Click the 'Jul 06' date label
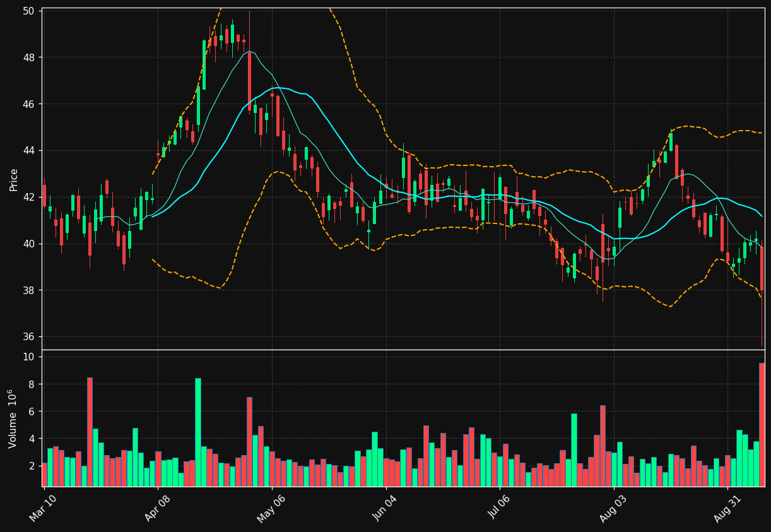The height and width of the screenshot is (532, 771). point(500,508)
